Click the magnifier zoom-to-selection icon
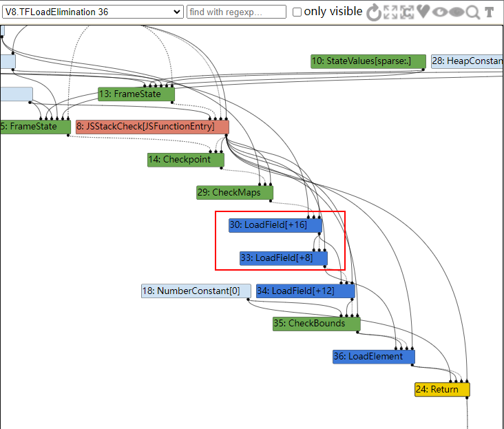Screen dimensions: 504x429 coord(472,12)
